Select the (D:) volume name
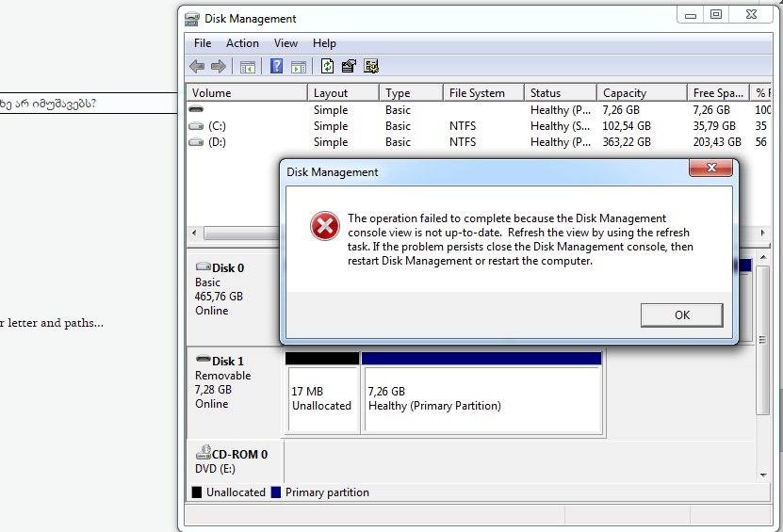 click(x=218, y=142)
